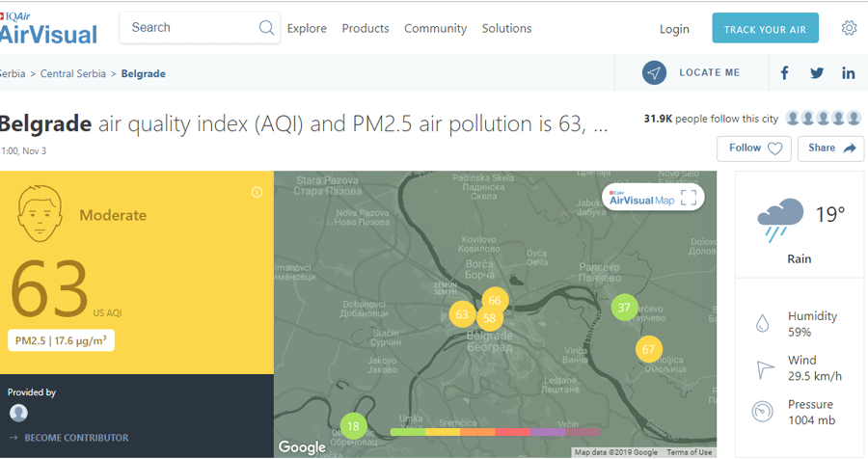Expand map to fullscreen
This screenshot has height=459, width=868.
click(689, 198)
